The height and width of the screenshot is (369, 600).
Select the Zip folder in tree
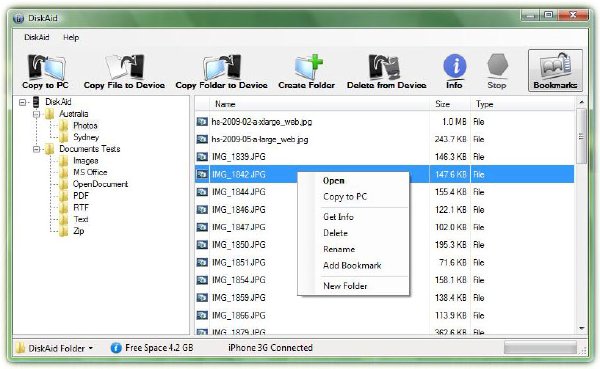78,231
